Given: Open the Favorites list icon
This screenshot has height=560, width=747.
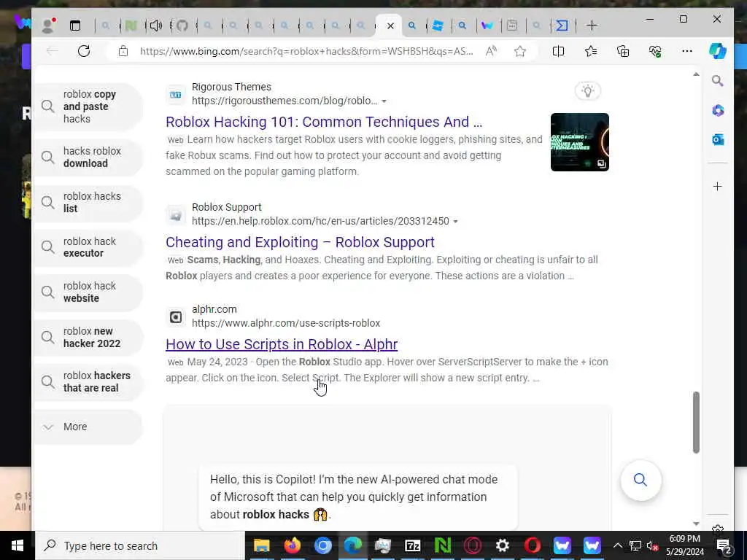Looking at the screenshot, I should (591, 51).
